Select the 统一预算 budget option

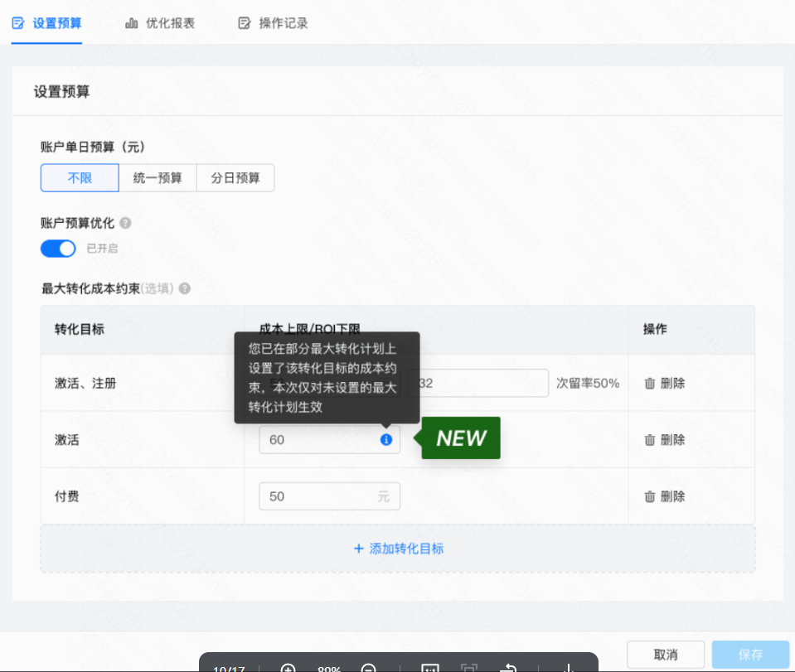[x=158, y=177]
